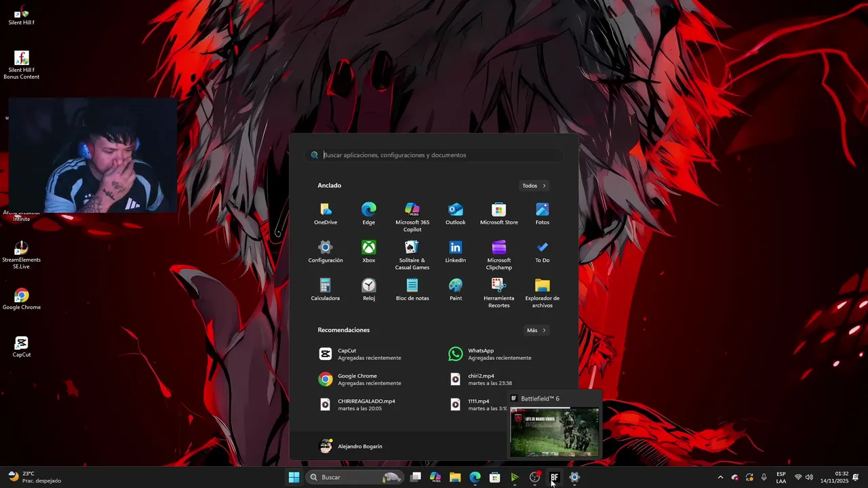Click the Windows Start button
This screenshot has width=868, height=488.
coord(294,477)
